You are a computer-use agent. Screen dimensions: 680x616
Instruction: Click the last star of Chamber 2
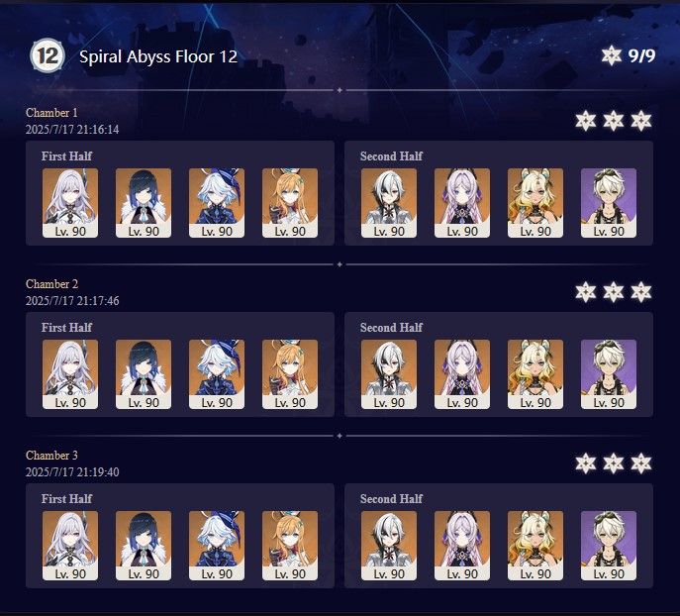point(641,292)
